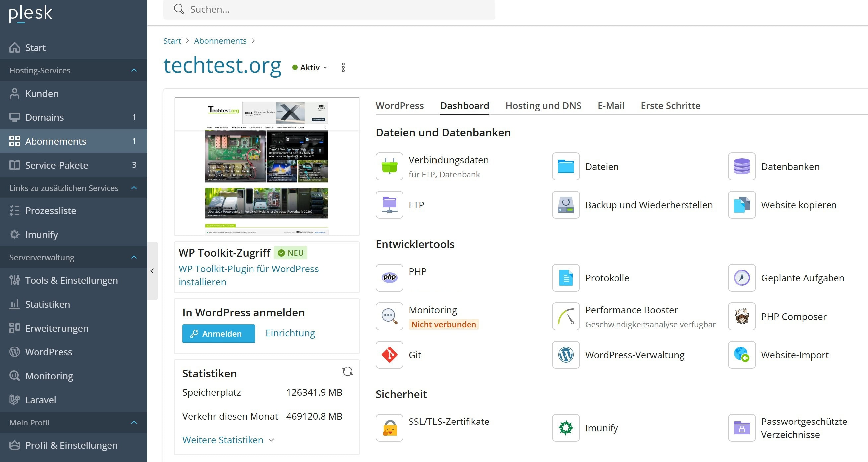This screenshot has height=462, width=868.
Task: Select the Dashboard tab
Action: pyautogui.click(x=465, y=106)
